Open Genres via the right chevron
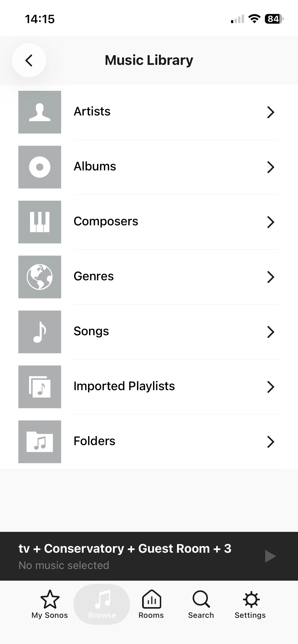 pos(270,277)
